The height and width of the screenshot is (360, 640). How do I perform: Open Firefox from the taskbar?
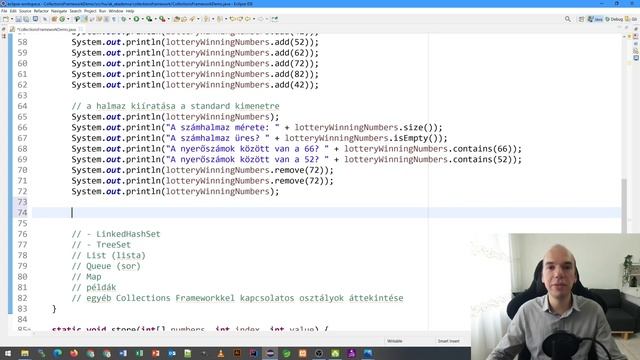74,353
